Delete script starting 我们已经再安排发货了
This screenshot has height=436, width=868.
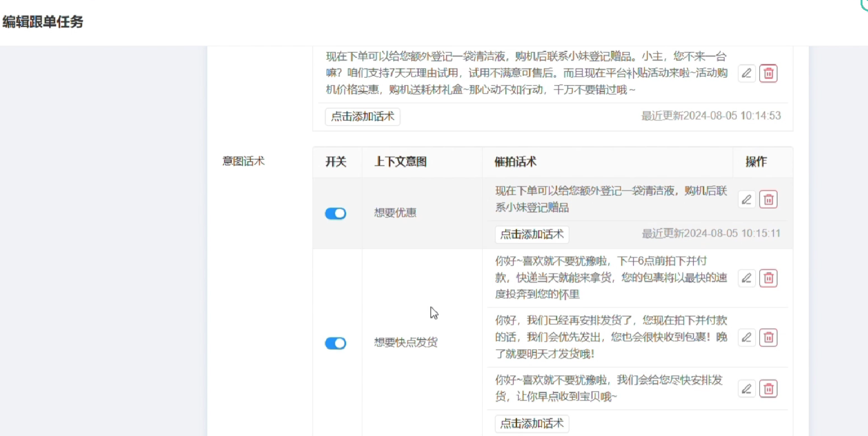[x=768, y=337]
